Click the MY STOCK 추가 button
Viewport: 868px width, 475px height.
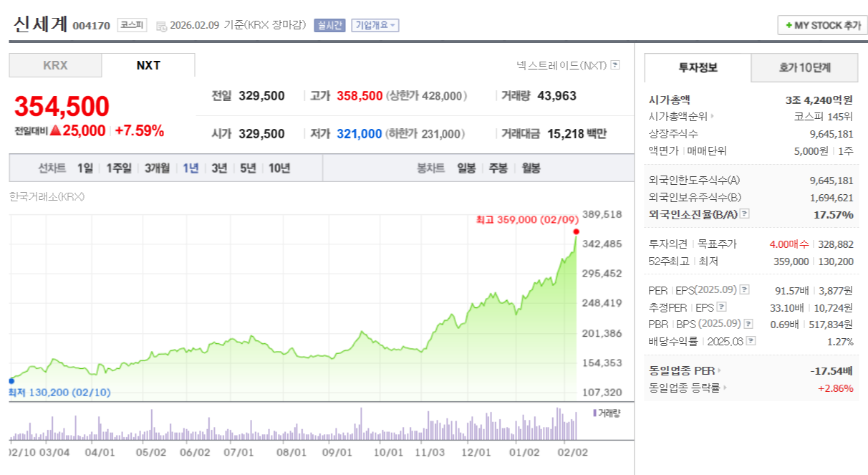click(822, 25)
